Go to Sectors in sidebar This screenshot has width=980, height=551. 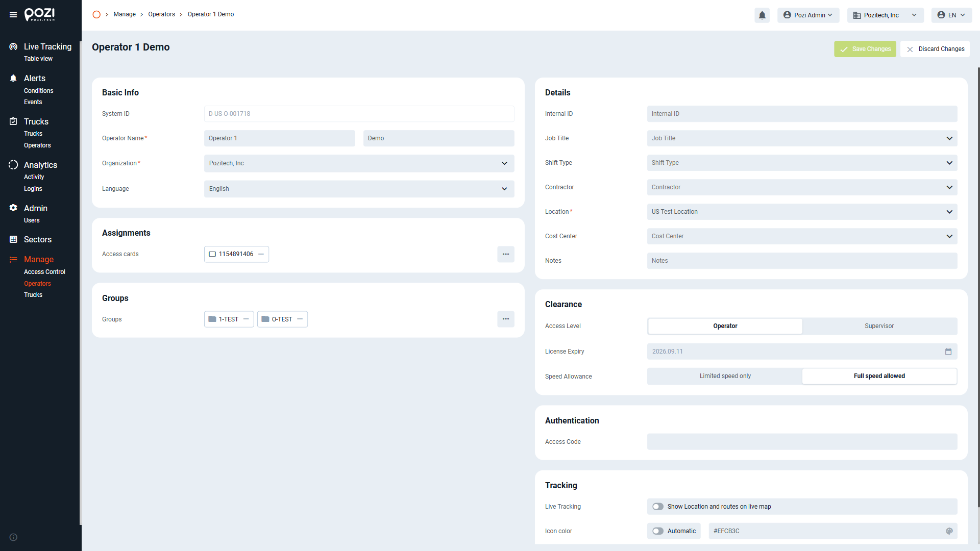click(38, 240)
